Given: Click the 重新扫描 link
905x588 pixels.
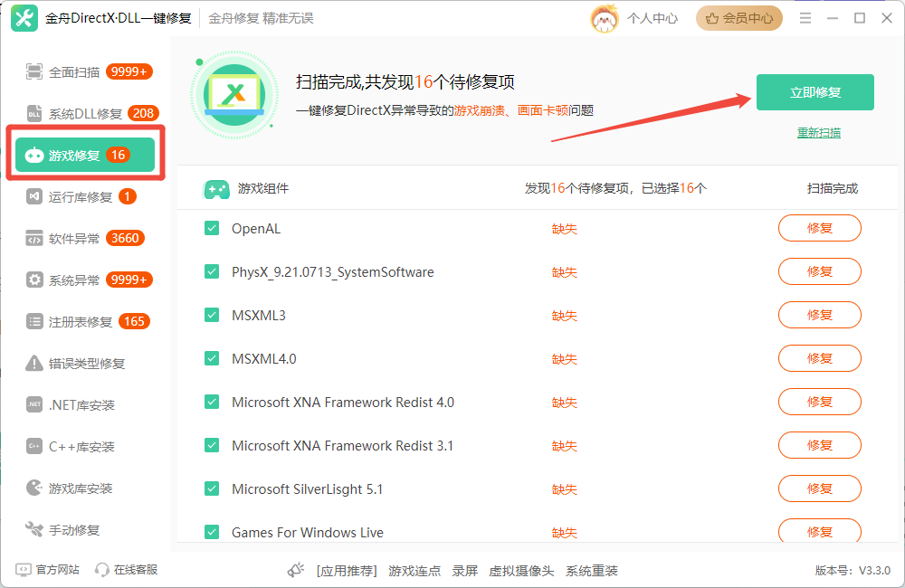Looking at the screenshot, I should point(818,133).
